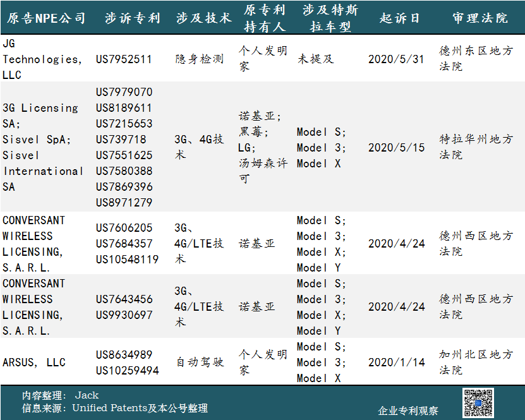Click patent number US7606205
525x420 pixels.
pos(124,228)
